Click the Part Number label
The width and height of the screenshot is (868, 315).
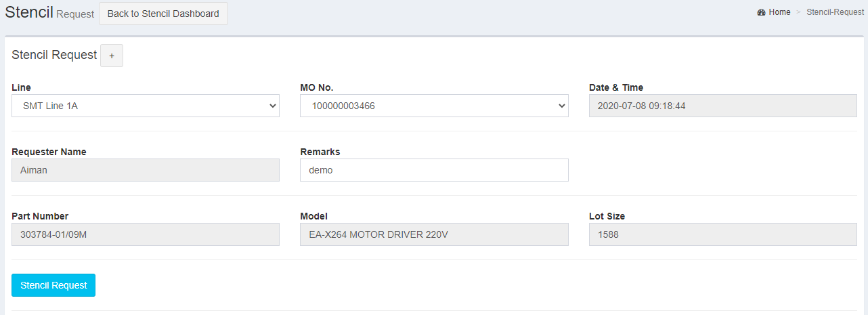click(40, 216)
